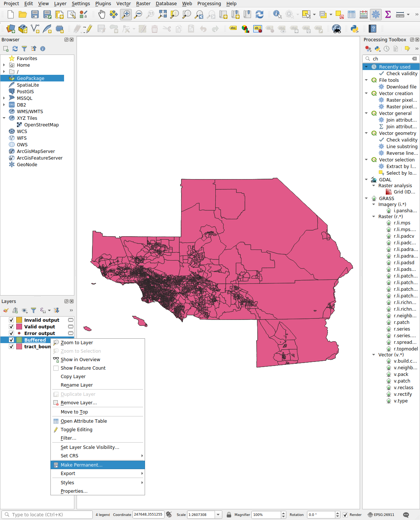Screen dimensions: 420x520
Task: Open the Processing menu
Action: pyautogui.click(x=209, y=4)
